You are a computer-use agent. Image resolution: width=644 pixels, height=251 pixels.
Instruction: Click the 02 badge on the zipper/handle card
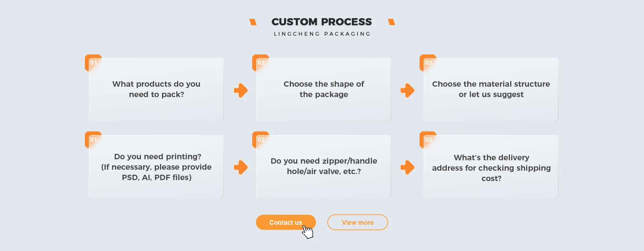261,140
